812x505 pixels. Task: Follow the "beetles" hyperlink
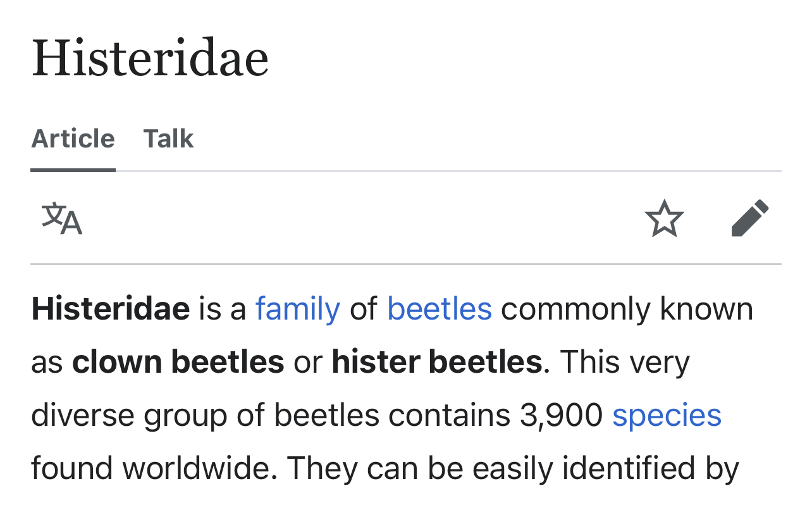click(440, 309)
